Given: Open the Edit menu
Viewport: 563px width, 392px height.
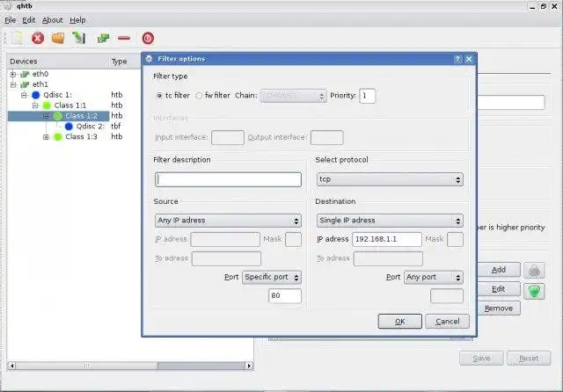Looking at the screenshot, I should coord(29,20).
